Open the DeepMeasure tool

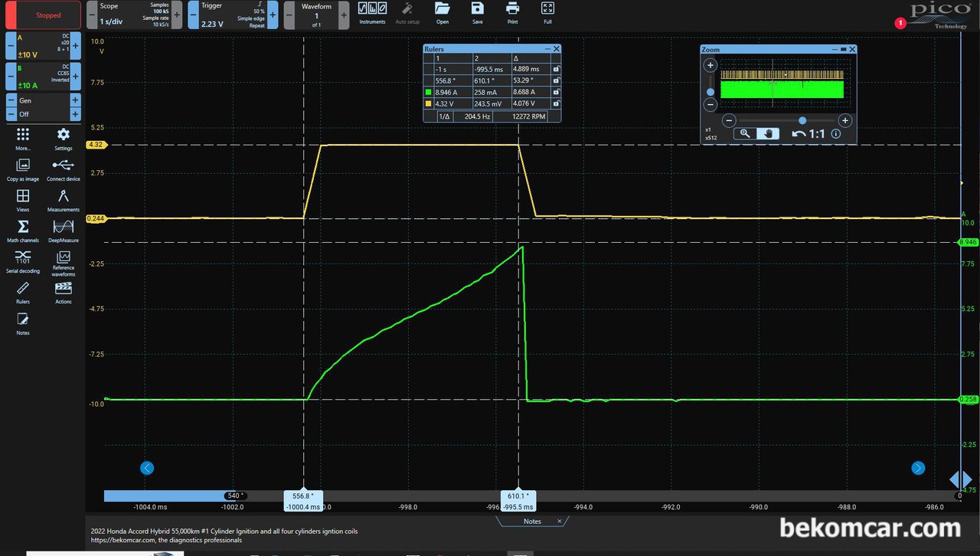(x=64, y=231)
